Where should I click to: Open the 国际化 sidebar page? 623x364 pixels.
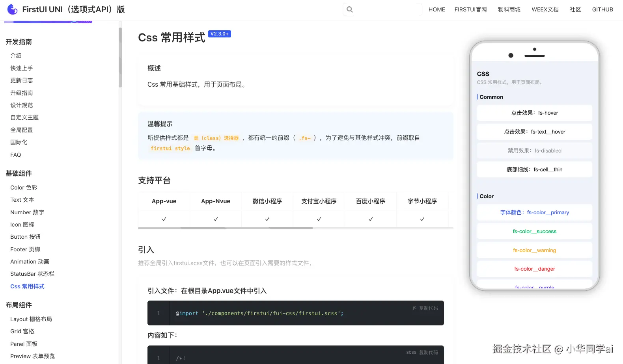(19, 142)
